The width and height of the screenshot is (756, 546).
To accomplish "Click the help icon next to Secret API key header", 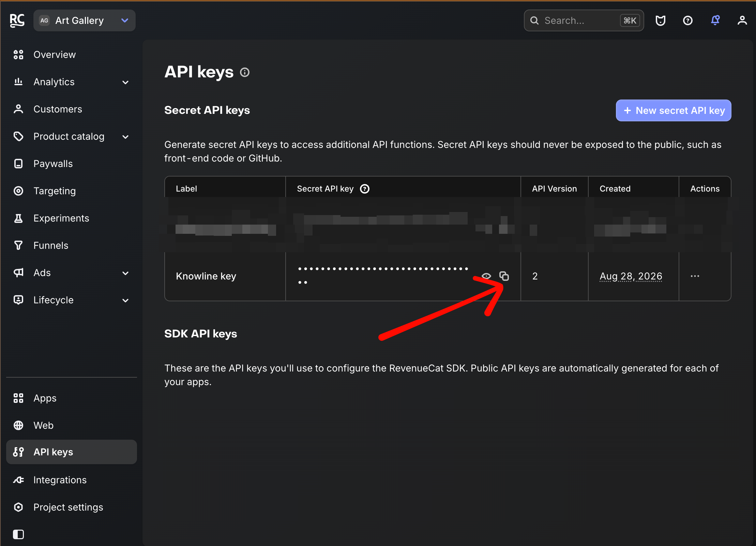I will [x=365, y=188].
